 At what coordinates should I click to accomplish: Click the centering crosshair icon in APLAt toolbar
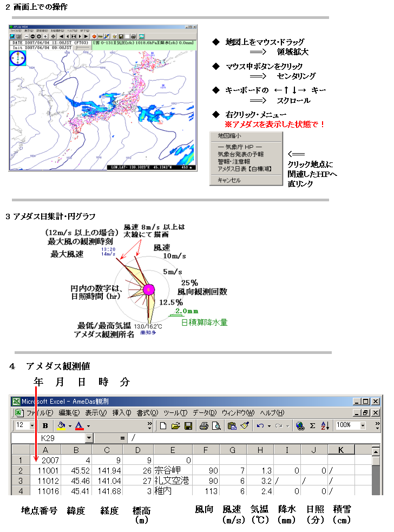[53, 36]
